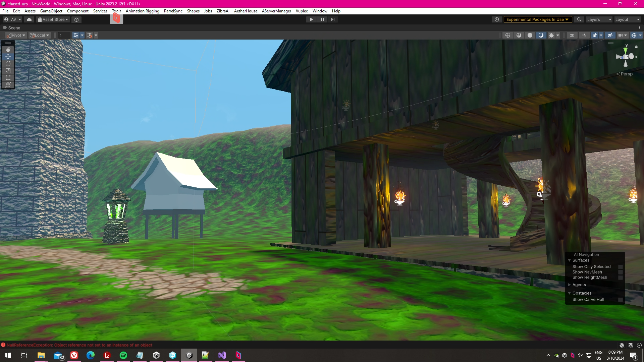Open the Animation Rigging menu
This screenshot has width=644, height=362.
[142, 11]
